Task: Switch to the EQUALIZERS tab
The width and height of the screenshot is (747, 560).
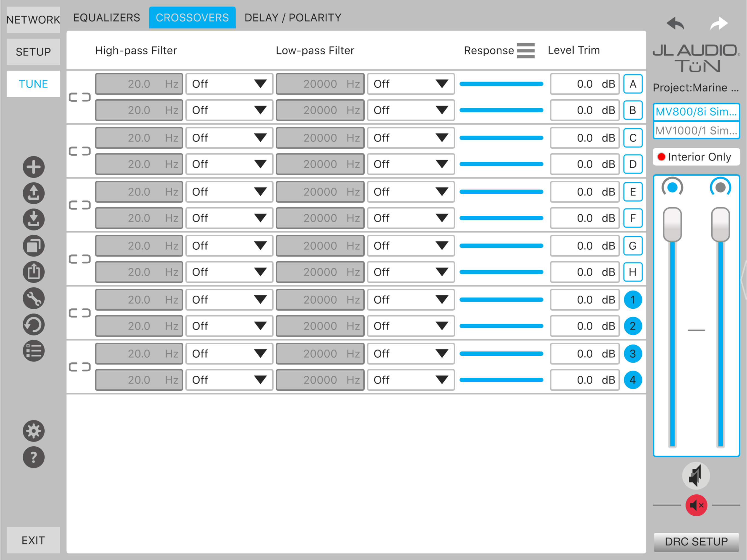Action: 107,17
